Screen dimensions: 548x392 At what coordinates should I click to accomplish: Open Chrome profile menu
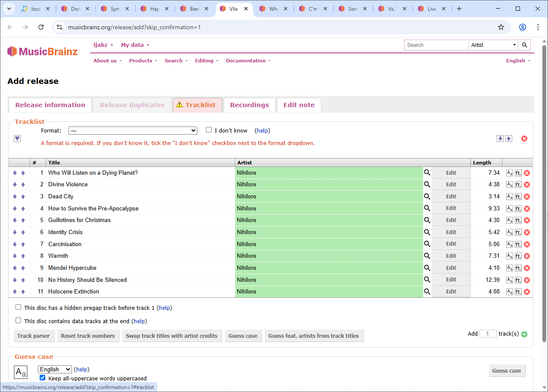point(523,27)
